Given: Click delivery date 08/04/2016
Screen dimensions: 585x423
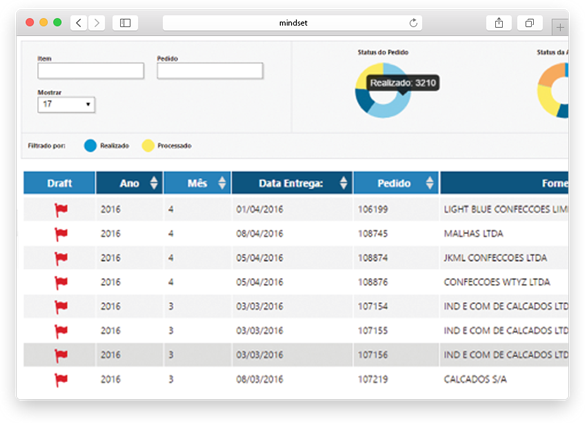Looking at the screenshot, I should [x=260, y=234].
